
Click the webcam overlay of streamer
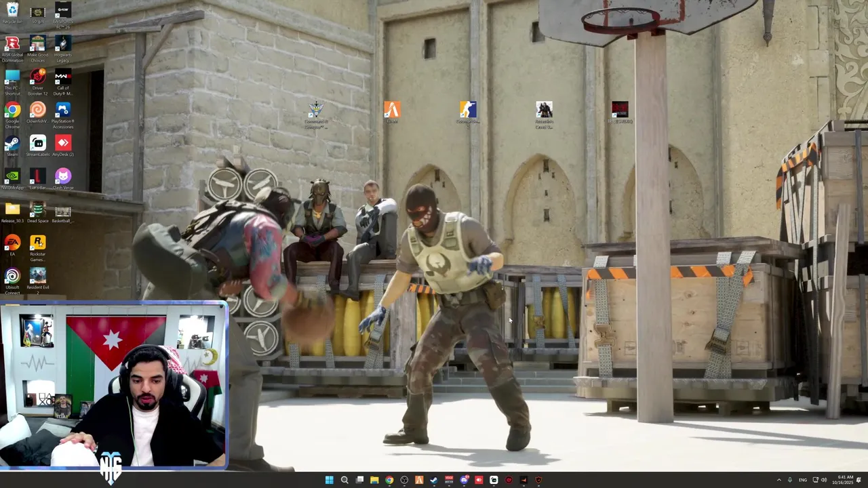(113, 385)
